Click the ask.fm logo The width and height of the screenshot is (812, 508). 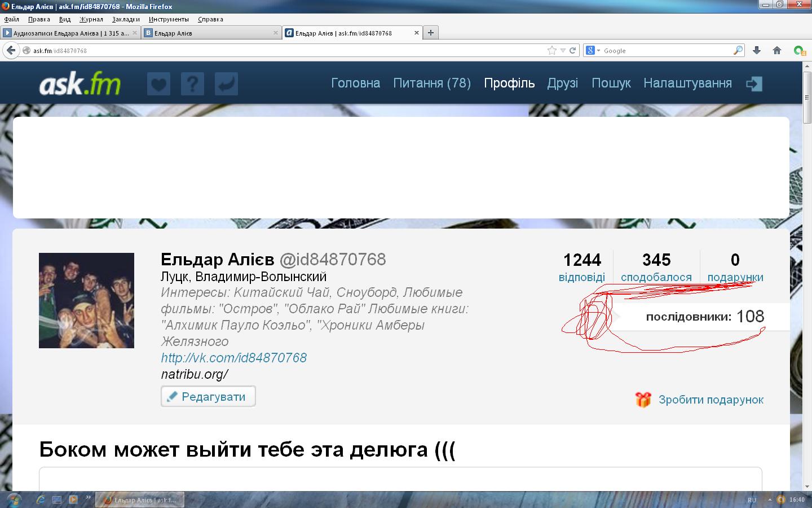(x=80, y=84)
